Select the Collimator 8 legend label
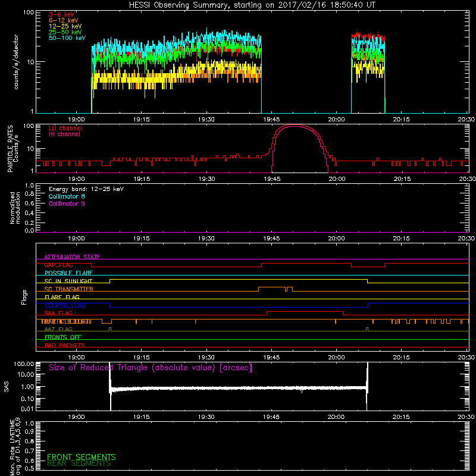Image resolution: width=476 pixels, height=476 pixels. point(67,196)
